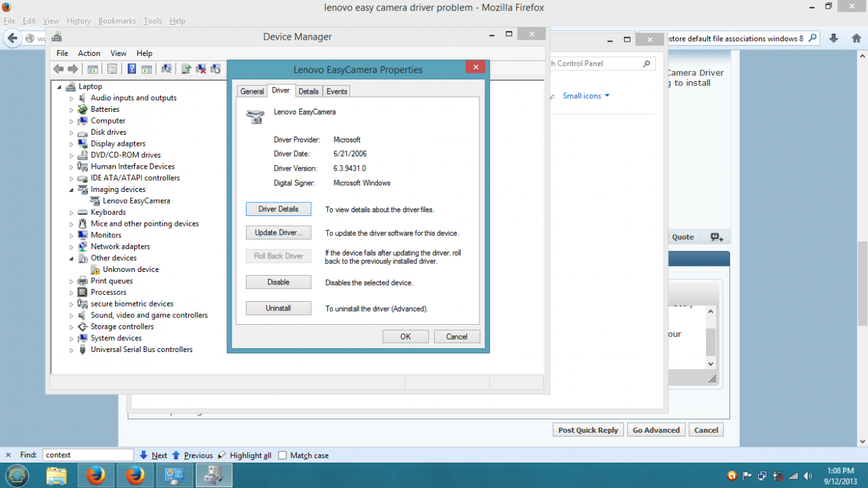The height and width of the screenshot is (488, 868).
Task: Click OK in Lenovo EasyCamera Properties
Action: 405,336
